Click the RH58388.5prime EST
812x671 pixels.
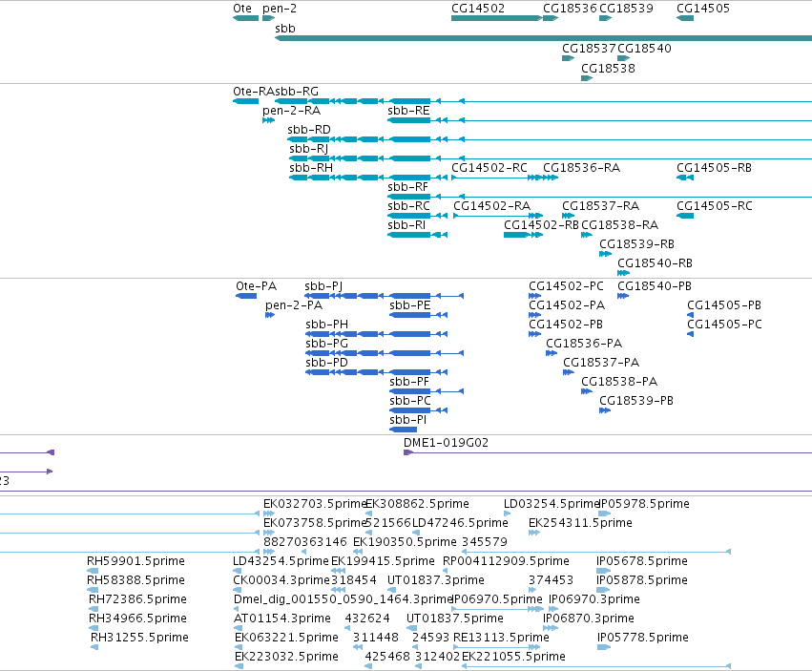93,590
